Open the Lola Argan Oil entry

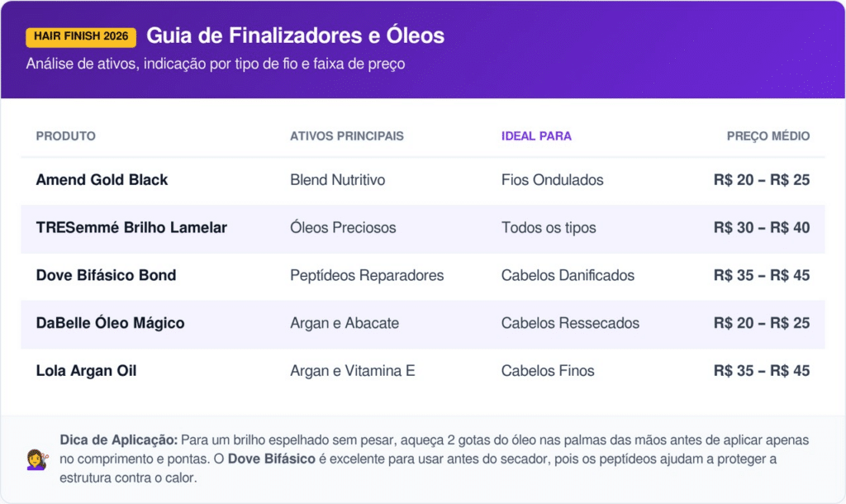[x=86, y=371]
